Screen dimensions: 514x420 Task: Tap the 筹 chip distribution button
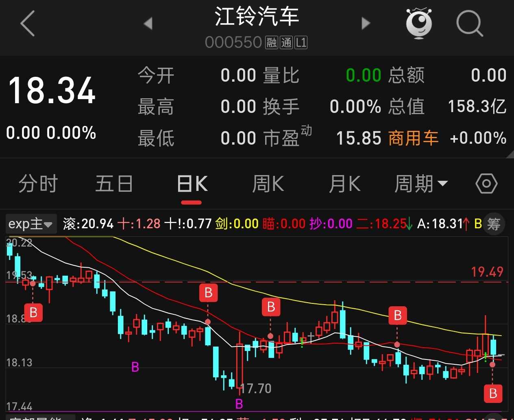(x=494, y=224)
